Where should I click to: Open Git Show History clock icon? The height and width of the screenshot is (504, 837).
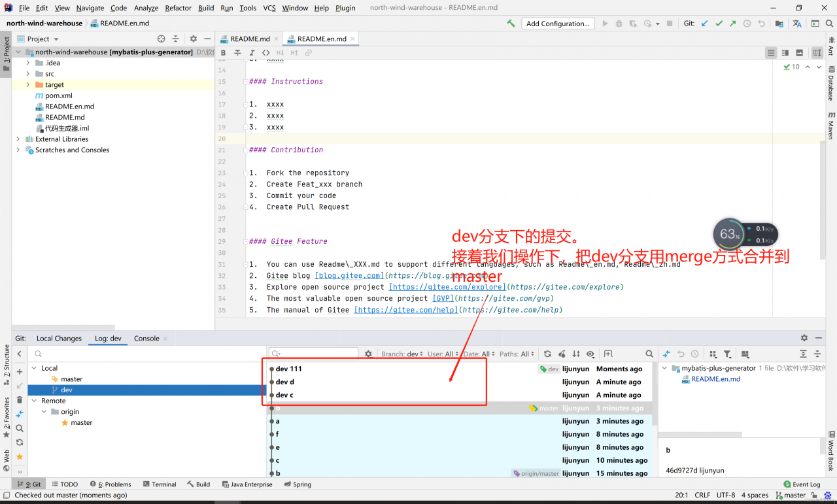click(x=747, y=24)
